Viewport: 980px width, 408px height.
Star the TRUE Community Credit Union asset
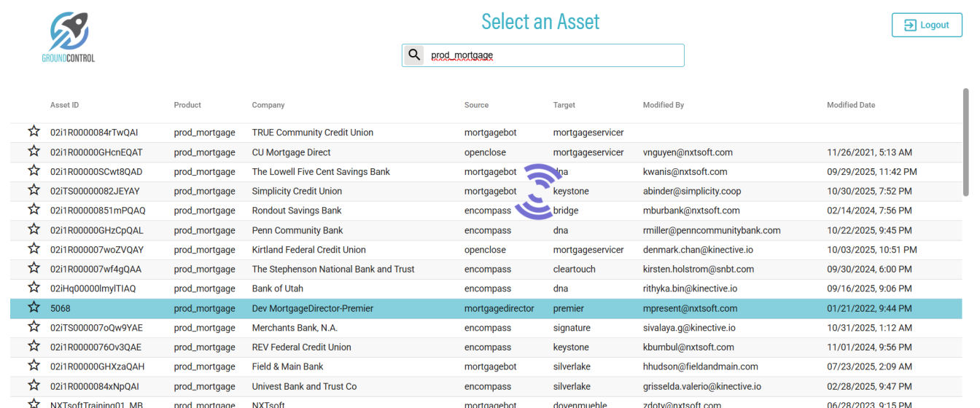(34, 132)
